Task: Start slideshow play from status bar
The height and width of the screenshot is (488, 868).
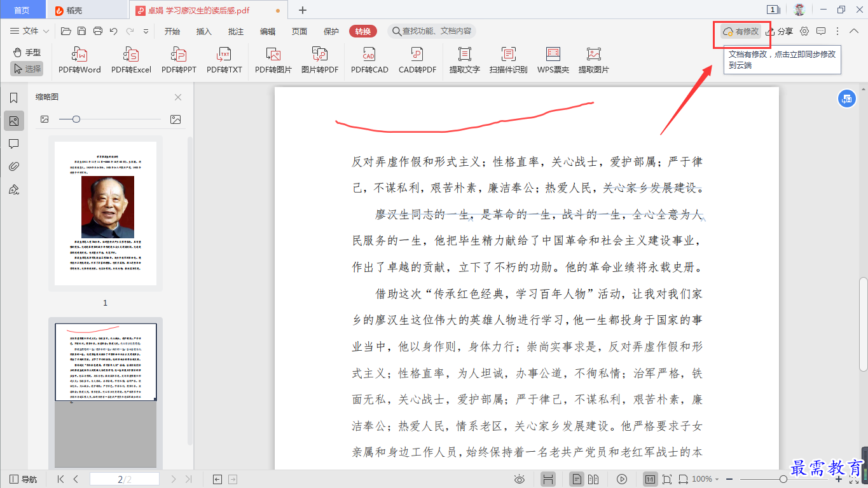Action: pos(622,479)
